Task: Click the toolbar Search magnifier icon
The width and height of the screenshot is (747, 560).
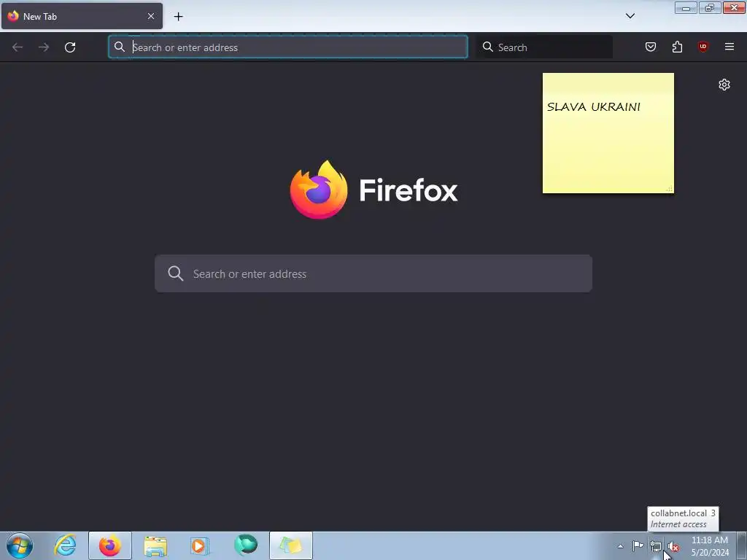Action: click(488, 47)
